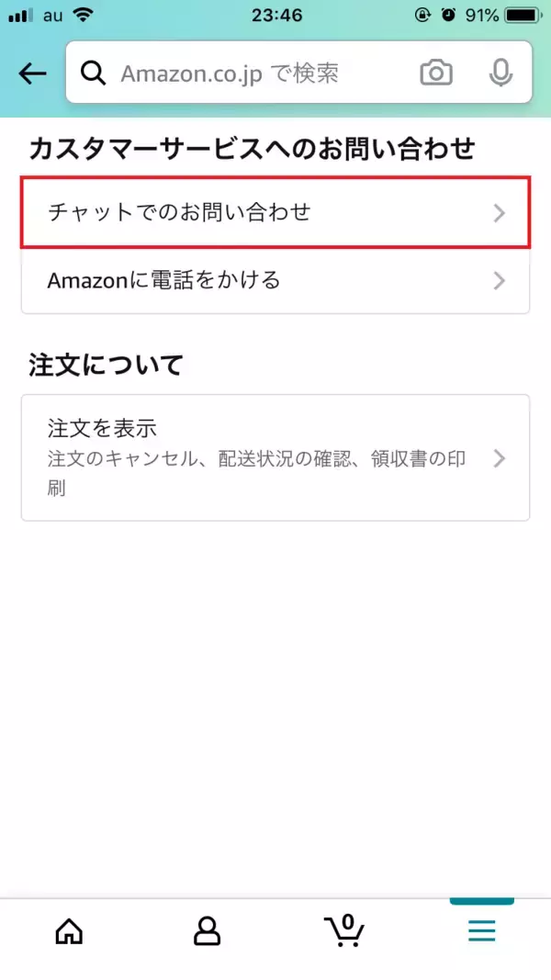Open the hamburger menu icon

[x=481, y=930]
